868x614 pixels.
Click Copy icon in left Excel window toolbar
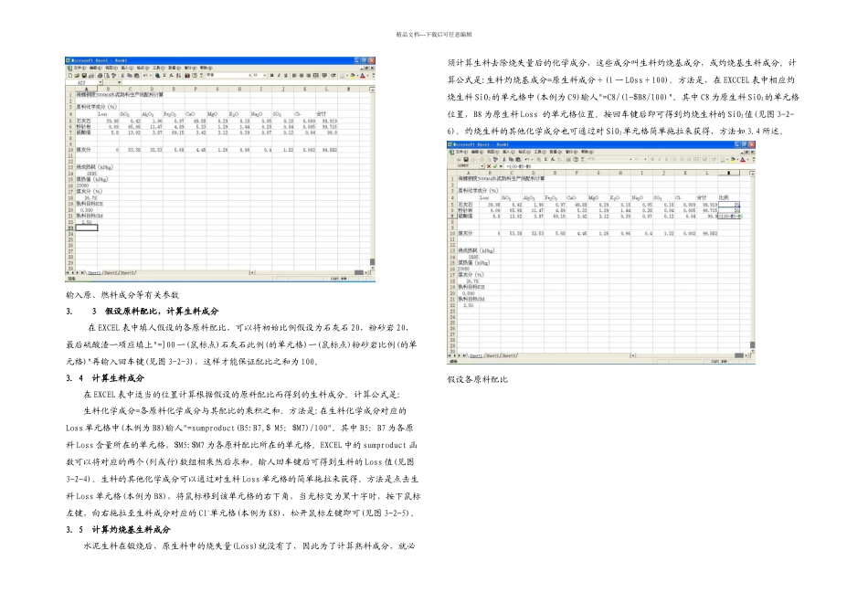click(130, 75)
